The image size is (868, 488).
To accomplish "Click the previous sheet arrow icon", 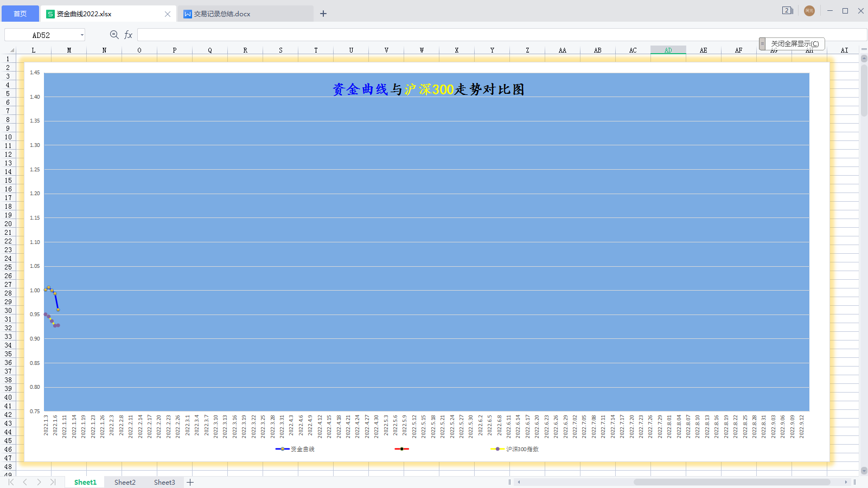I will (x=24, y=481).
